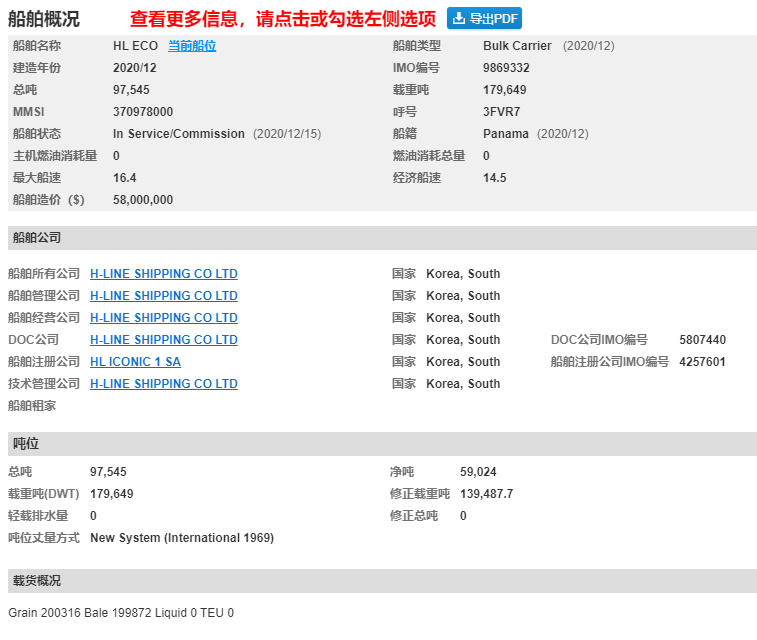
Task: Select registered company IMO number 4257601
Action: pos(702,362)
